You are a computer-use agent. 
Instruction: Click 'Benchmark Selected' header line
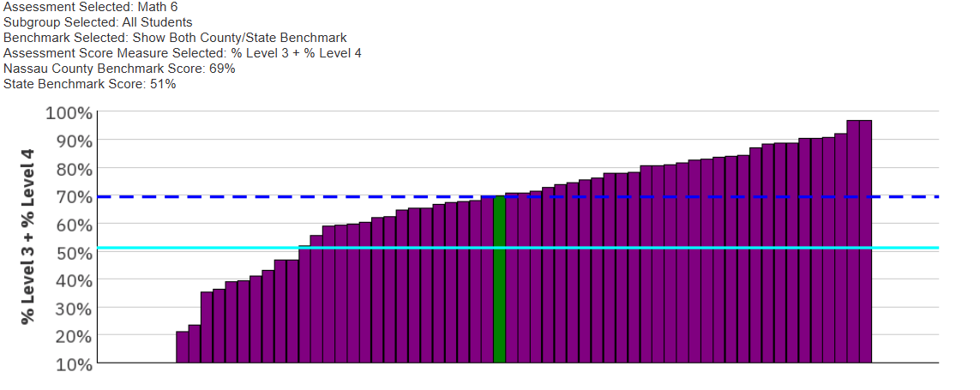click(175, 38)
